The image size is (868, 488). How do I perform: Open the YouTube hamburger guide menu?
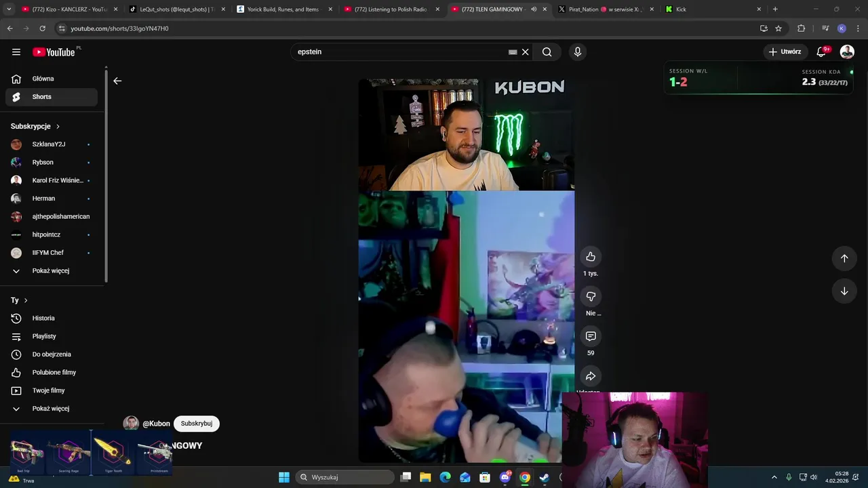click(x=16, y=52)
